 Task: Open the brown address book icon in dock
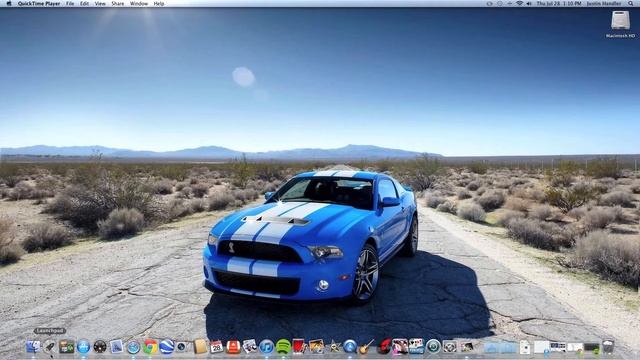click(x=200, y=347)
